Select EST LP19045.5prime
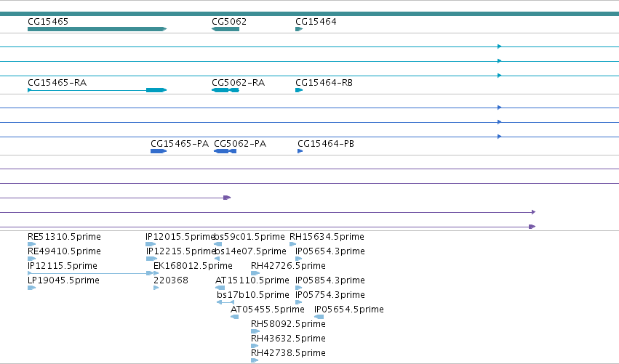This screenshot has height=364, width=619. 63,280
